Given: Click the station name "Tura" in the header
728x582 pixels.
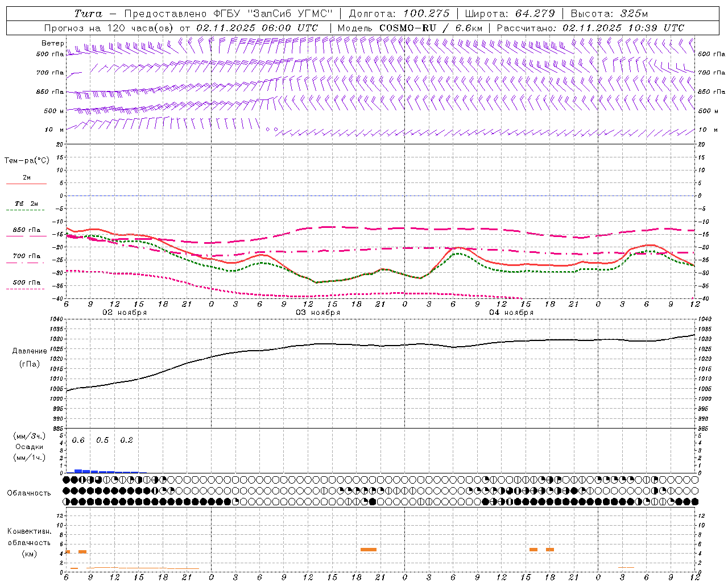Looking at the screenshot, I should point(88,14).
